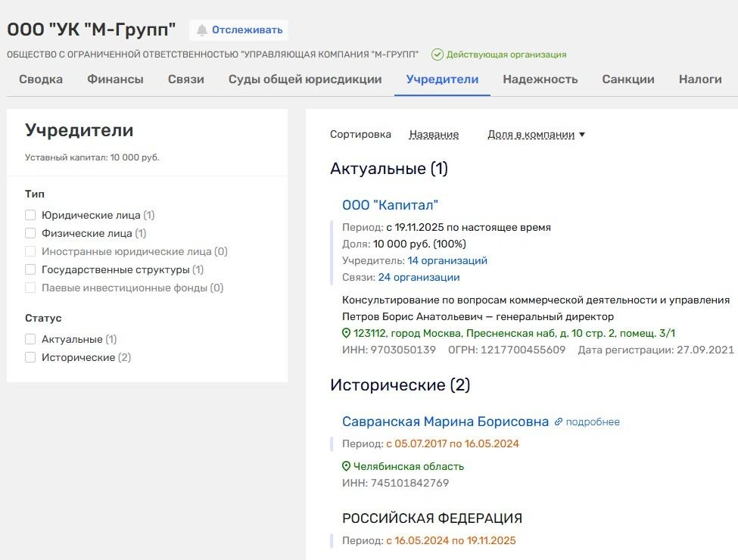Image resolution: width=738 pixels, height=560 pixels.
Task: Open the 24 организации connections link
Action: (x=419, y=278)
